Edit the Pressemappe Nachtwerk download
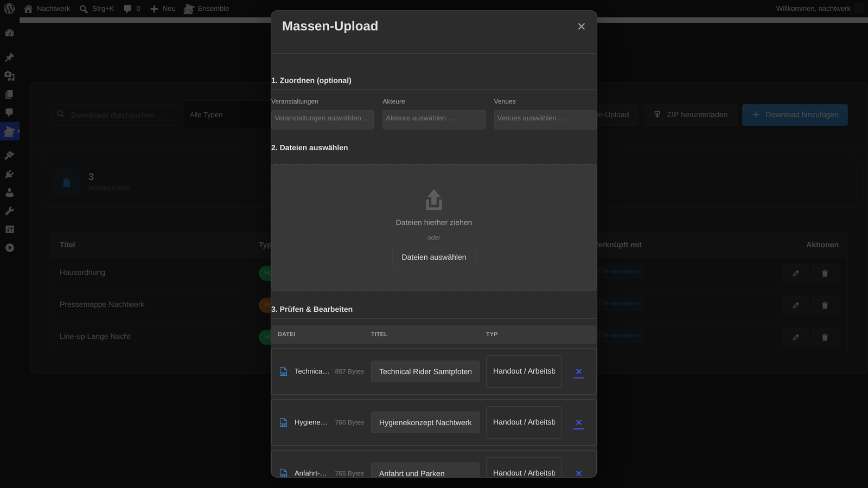The width and height of the screenshot is (868, 488). point(796,305)
